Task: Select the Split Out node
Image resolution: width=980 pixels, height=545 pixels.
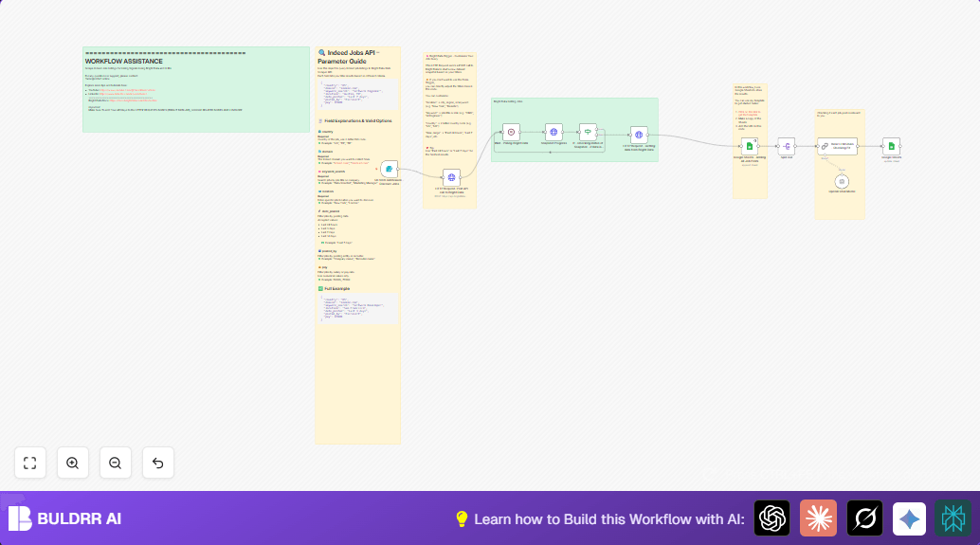Action: [x=787, y=146]
